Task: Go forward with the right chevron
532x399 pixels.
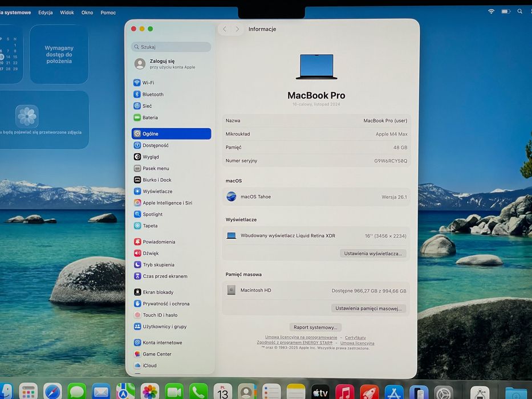Action: pos(237,29)
